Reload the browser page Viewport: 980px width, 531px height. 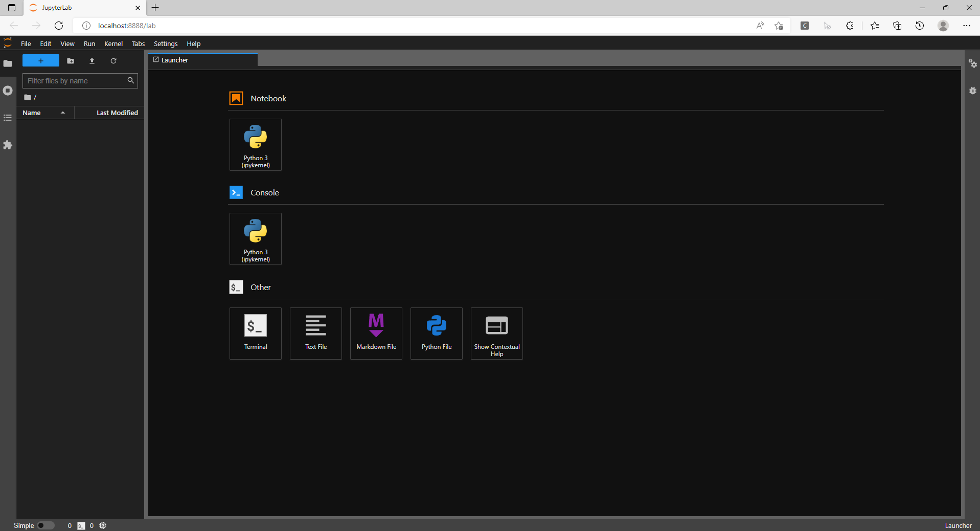coord(59,26)
